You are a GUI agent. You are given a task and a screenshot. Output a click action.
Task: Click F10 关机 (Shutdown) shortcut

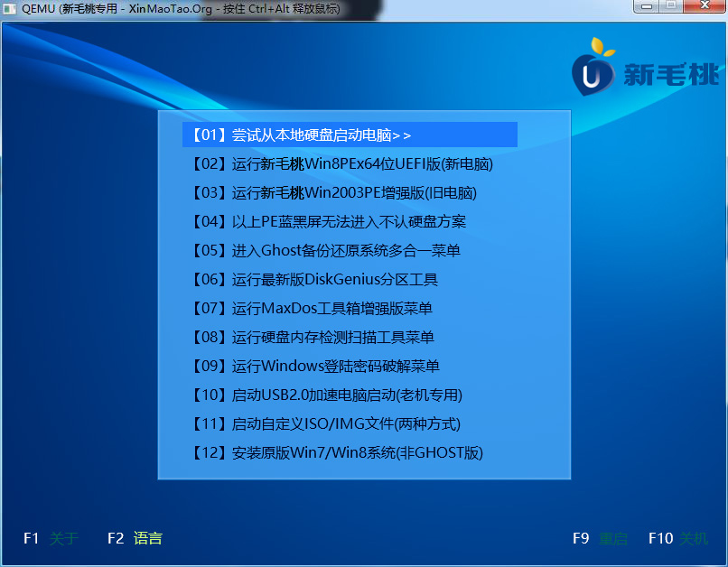677,538
